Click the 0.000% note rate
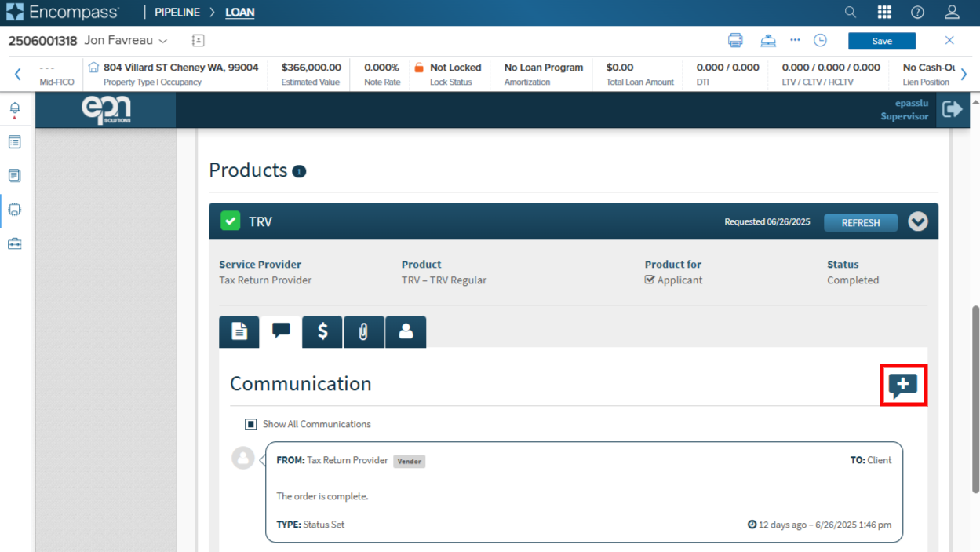 click(382, 68)
